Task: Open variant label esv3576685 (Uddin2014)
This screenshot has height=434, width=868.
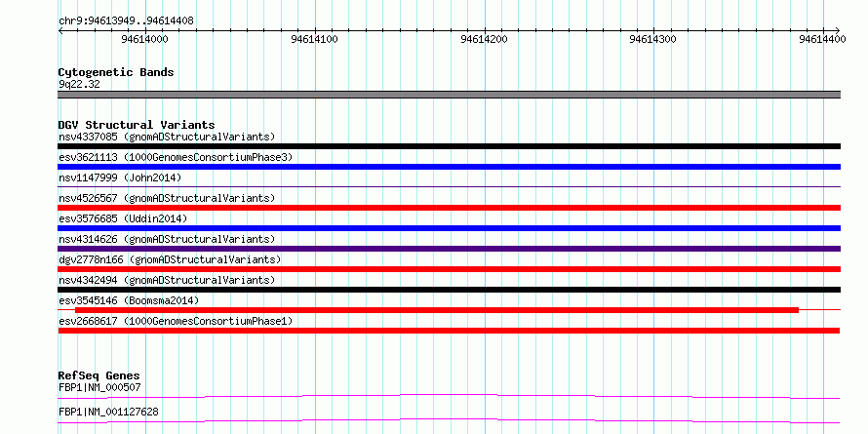Action: (x=123, y=218)
